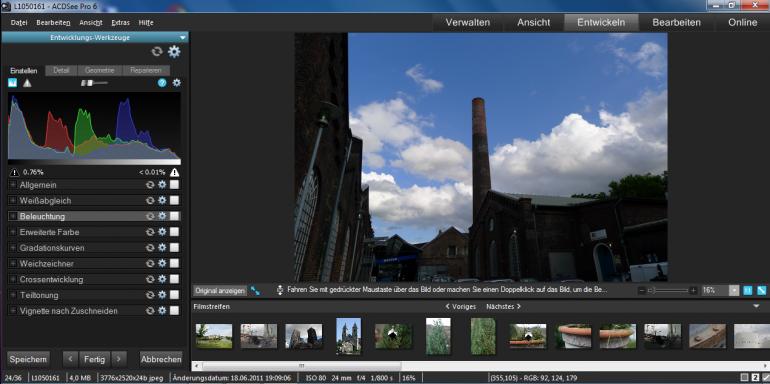The height and width of the screenshot is (384, 770).
Task: Enable the Teiltonung checkbox
Action: coord(174,295)
